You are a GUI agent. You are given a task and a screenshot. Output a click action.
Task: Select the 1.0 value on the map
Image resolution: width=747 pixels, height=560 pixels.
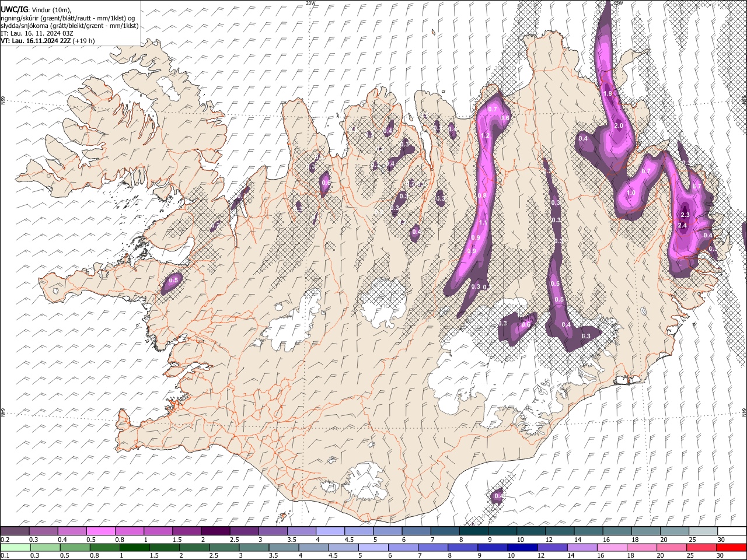click(x=631, y=192)
